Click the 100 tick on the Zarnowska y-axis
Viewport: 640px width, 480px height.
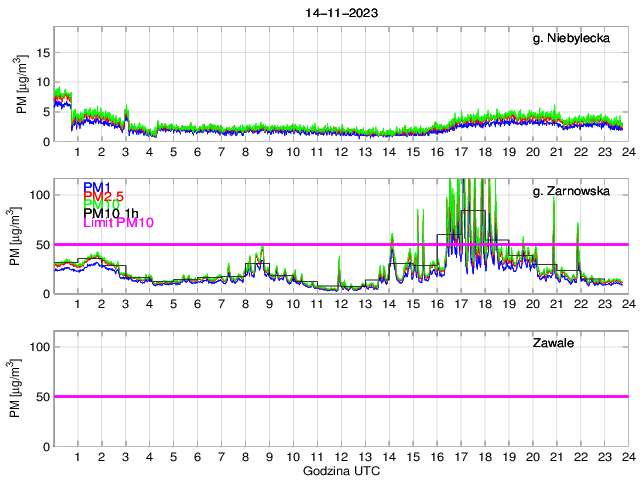click(x=40, y=194)
